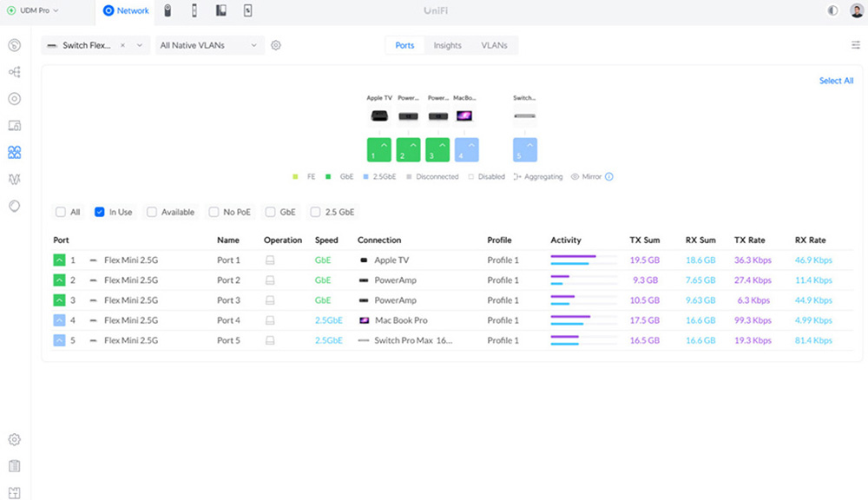Image resolution: width=868 pixels, height=500 pixels.
Task: Open the All Native VLANs dropdown
Action: click(208, 45)
